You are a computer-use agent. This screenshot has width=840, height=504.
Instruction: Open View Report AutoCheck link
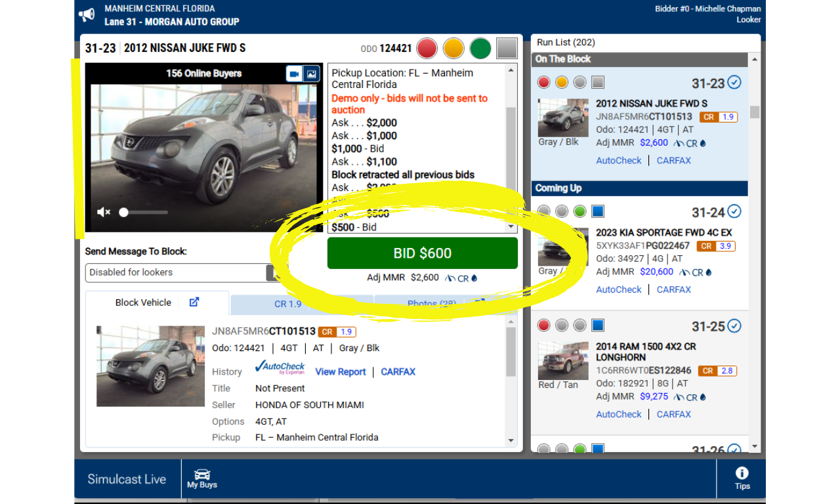click(x=341, y=371)
